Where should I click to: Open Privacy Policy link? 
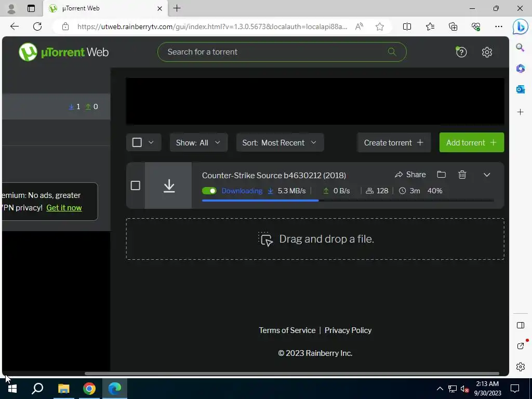pyautogui.click(x=348, y=330)
